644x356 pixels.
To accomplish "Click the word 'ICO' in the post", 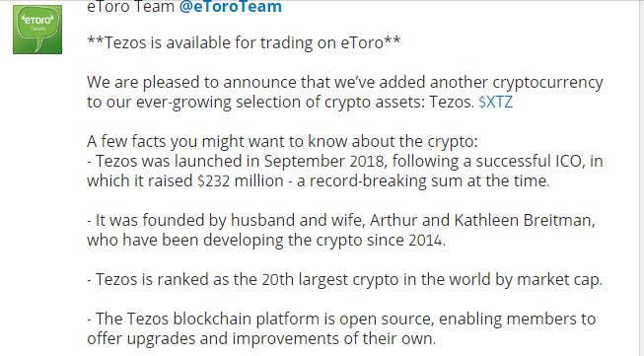I will (x=570, y=161).
